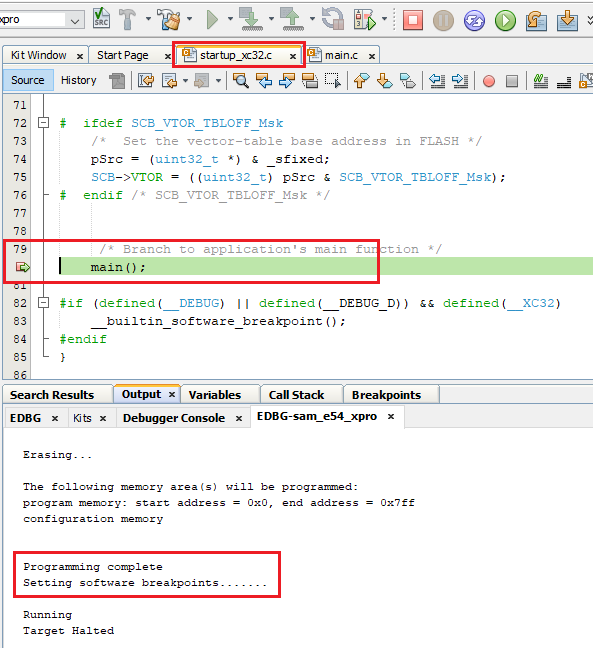Viewport: 593px width, 648px height.
Task: Click the Stop Macro Recording square icon
Action: click(x=512, y=81)
